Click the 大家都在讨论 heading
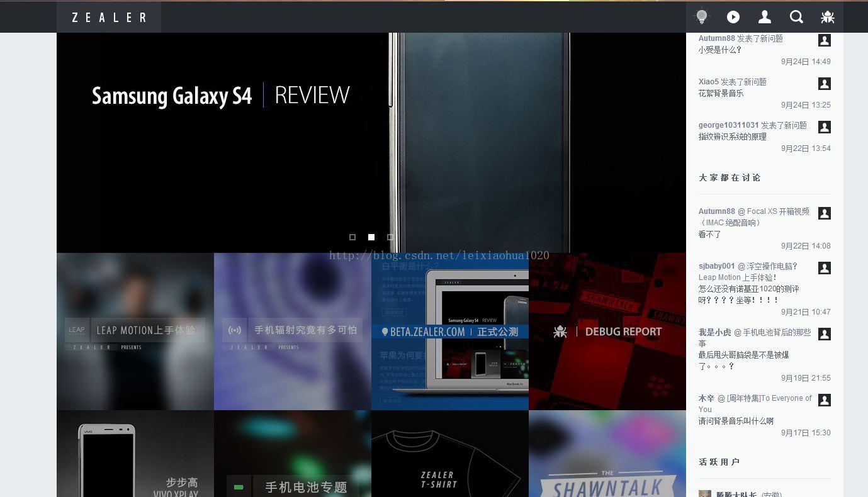 pyautogui.click(x=730, y=177)
